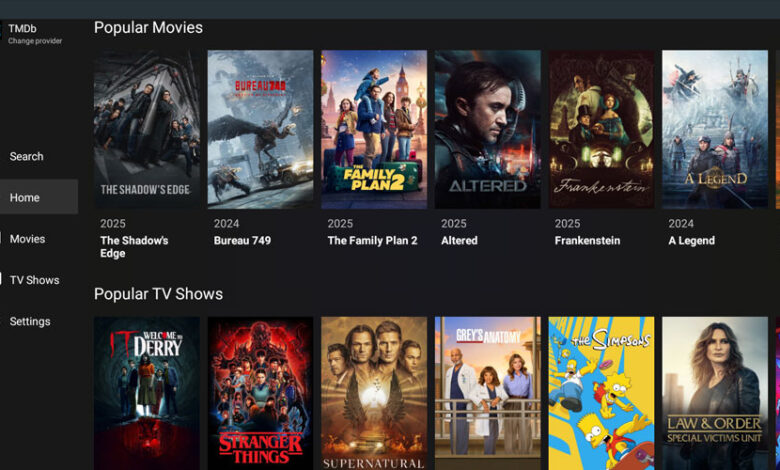Go to Movies in the sidebar

click(x=27, y=239)
